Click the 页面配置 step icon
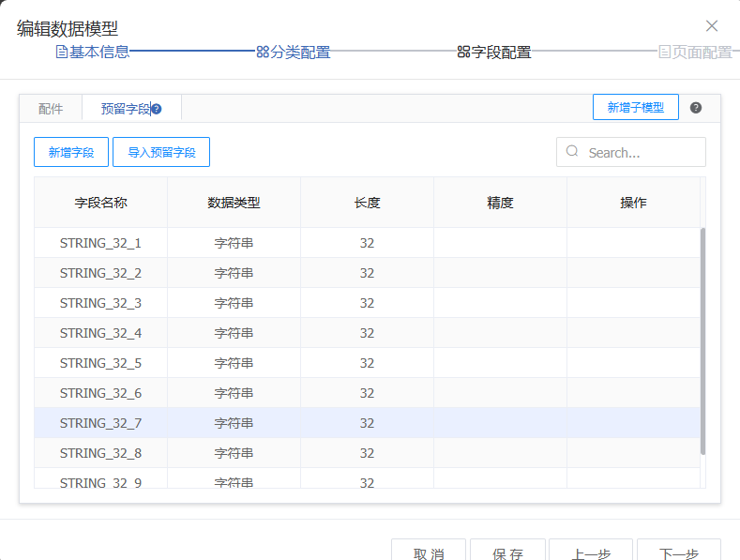The image size is (740, 560). (x=665, y=53)
